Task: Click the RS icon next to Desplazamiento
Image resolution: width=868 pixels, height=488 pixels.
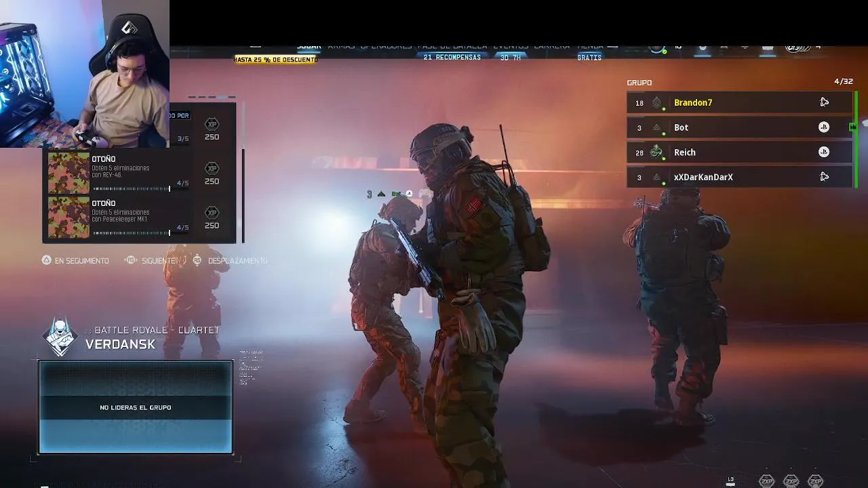Action: pos(197,260)
